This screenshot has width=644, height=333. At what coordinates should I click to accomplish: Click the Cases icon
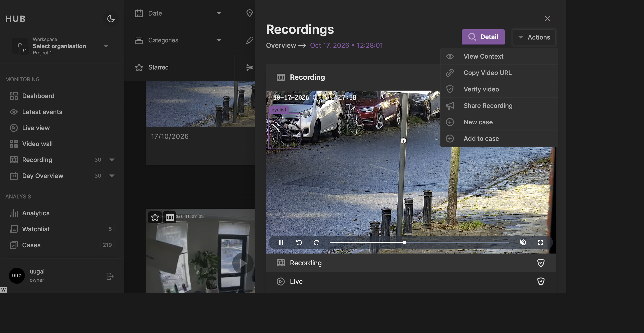click(x=14, y=245)
